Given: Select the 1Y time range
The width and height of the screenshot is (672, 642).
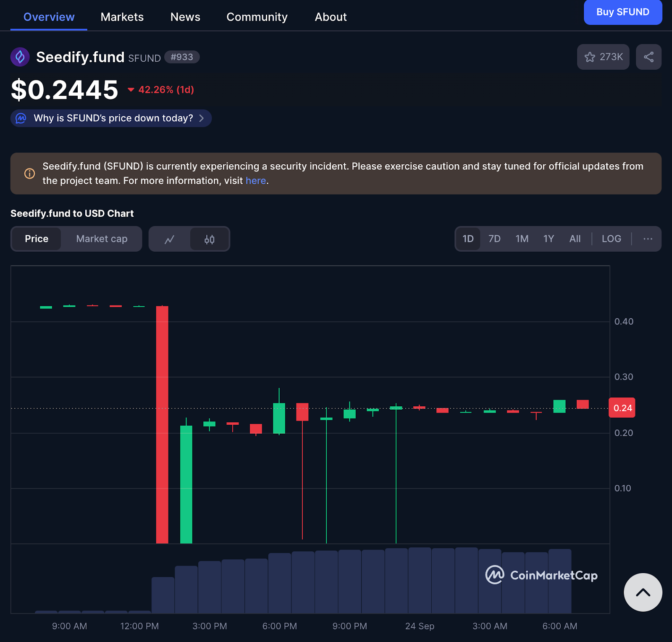Looking at the screenshot, I should [x=549, y=239].
